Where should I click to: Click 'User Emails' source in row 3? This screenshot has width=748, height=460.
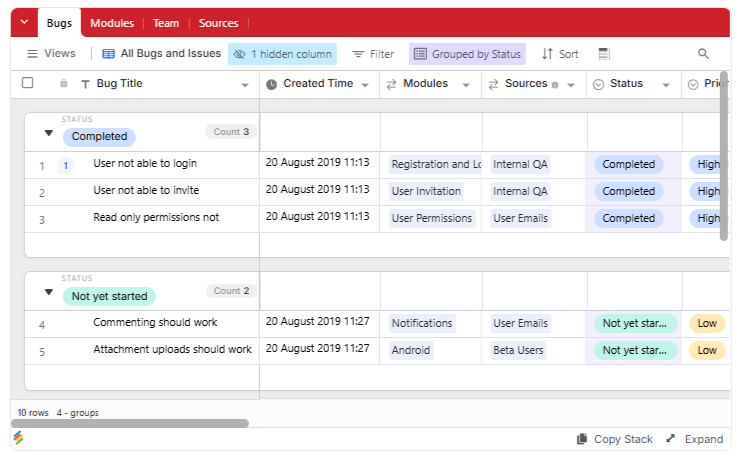[520, 218]
